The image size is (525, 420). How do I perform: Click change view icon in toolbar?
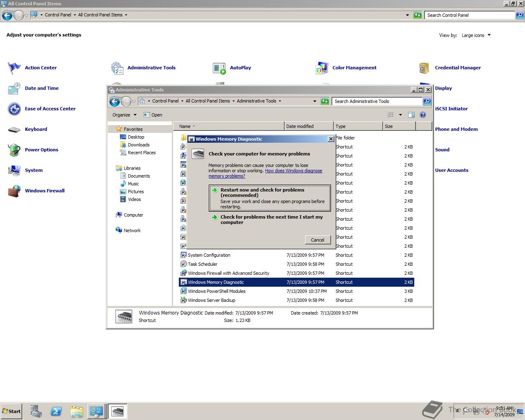click(x=390, y=115)
